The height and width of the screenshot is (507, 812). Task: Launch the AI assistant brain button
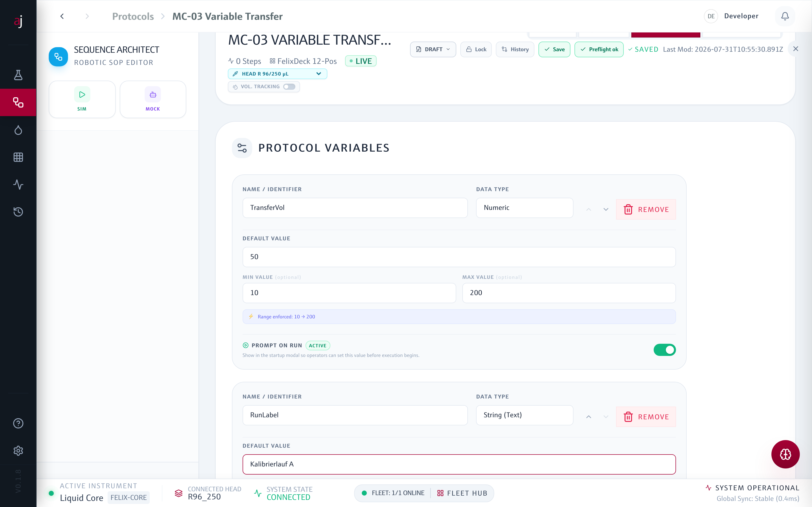[785, 454]
